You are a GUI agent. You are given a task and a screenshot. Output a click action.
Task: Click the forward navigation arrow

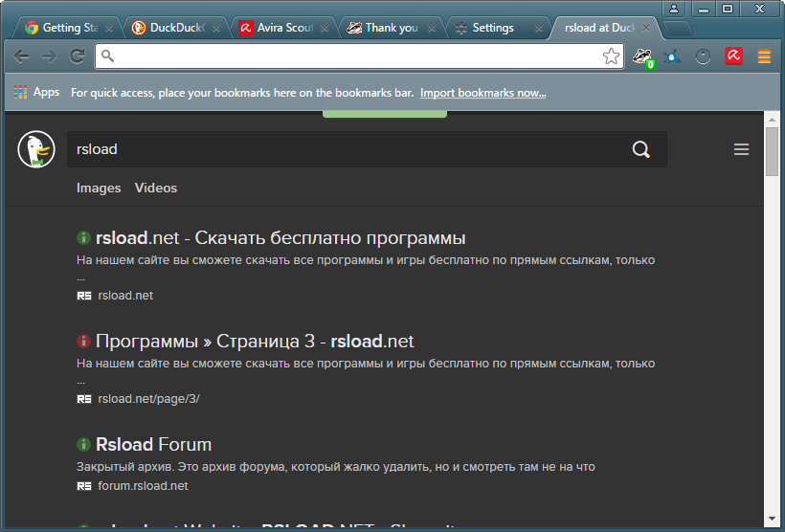tap(49, 56)
